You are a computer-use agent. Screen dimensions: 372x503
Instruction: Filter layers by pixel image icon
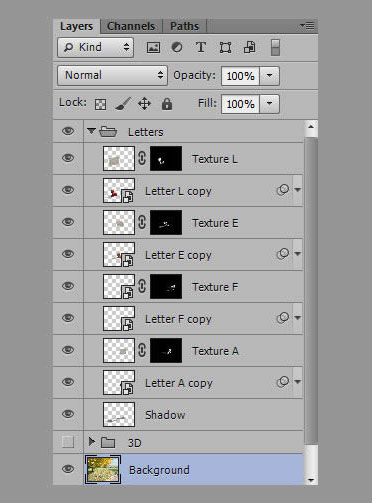pyautogui.click(x=153, y=47)
